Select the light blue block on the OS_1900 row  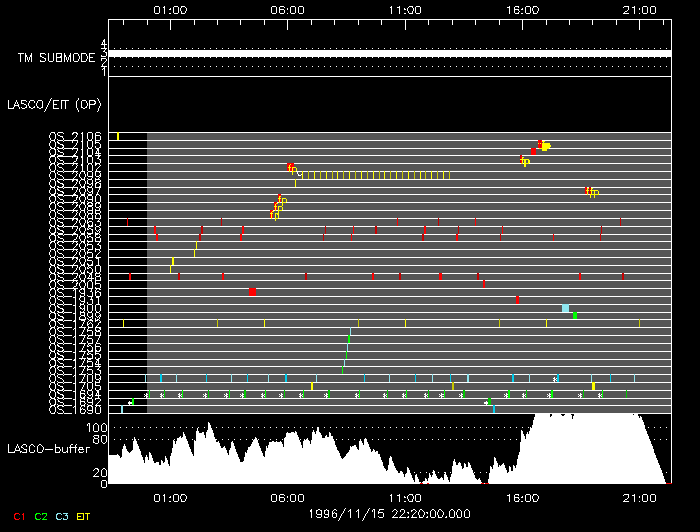click(566, 308)
